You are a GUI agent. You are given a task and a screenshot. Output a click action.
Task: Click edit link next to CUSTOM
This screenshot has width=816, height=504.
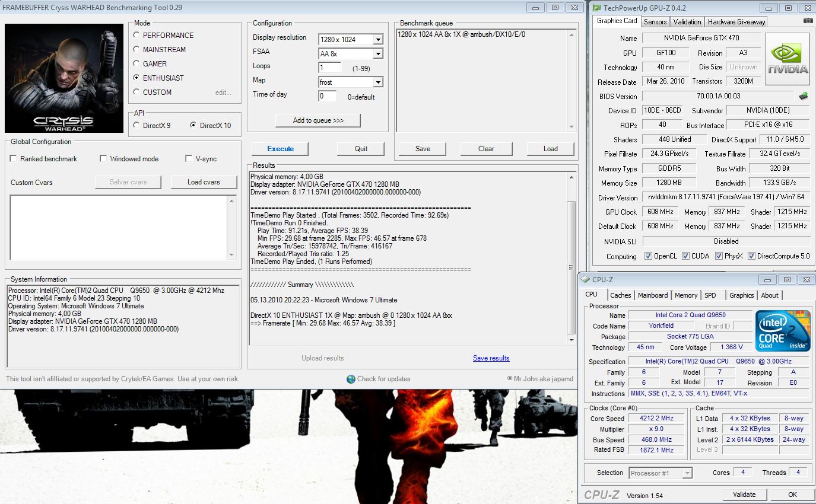223,92
